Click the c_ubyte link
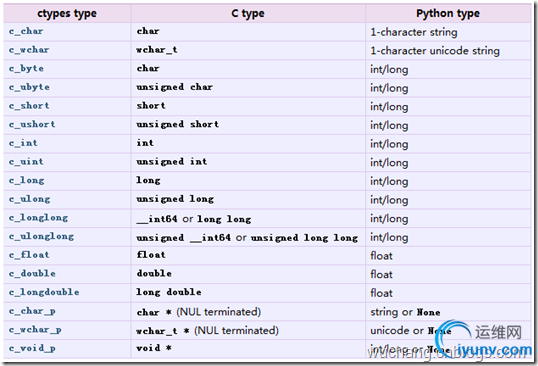538x366 pixels. pyautogui.click(x=30, y=87)
